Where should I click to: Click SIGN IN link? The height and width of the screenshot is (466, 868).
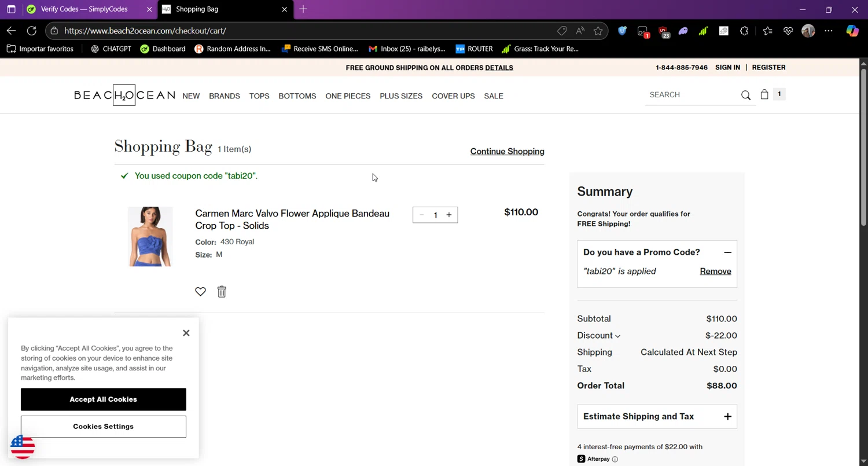[x=727, y=67]
